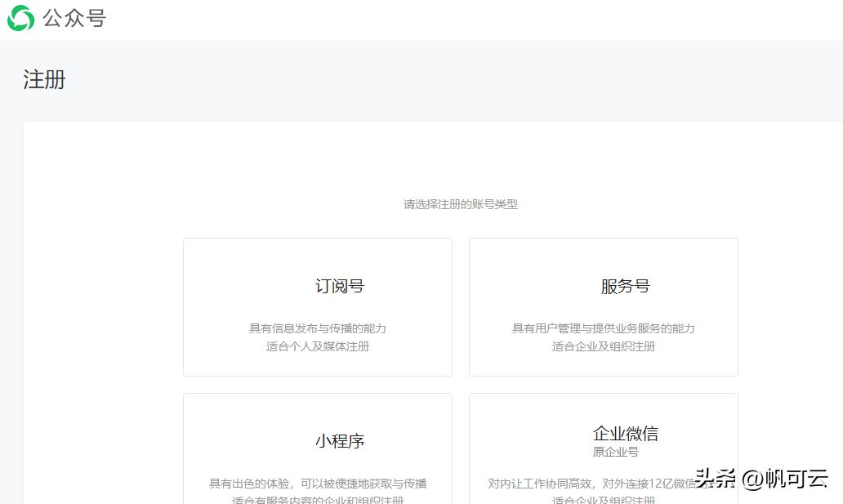Click the 服务号 description about 用户管理
843x504 pixels.
click(x=602, y=328)
